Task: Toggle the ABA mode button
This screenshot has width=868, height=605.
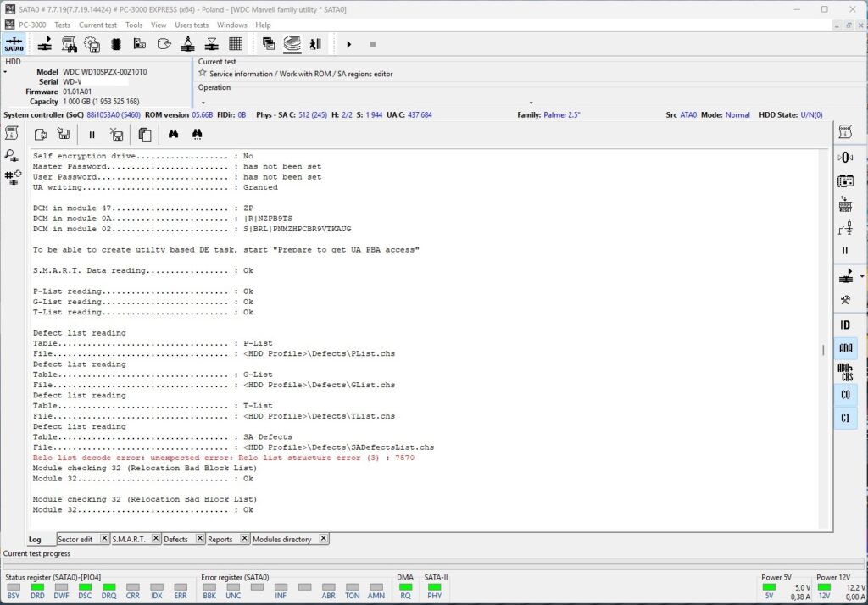Action: tap(845, 348)
